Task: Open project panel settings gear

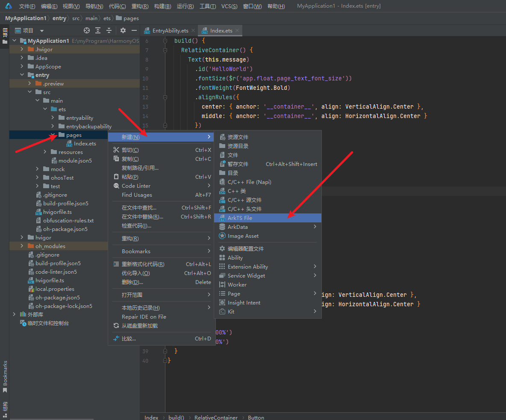Action: 123,30
